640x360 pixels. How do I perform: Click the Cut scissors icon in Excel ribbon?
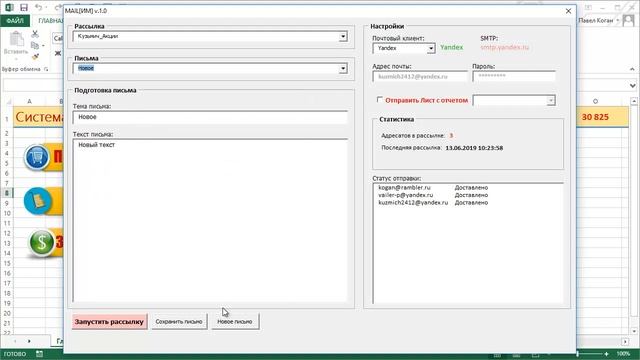(x=35, y=34)
